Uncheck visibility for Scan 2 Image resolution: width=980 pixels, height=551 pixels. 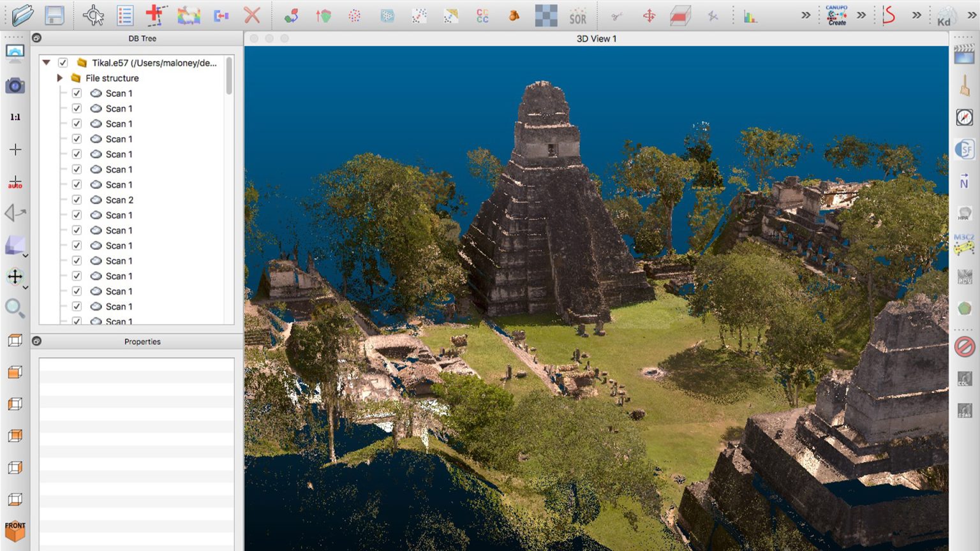(x=77, y=200)
